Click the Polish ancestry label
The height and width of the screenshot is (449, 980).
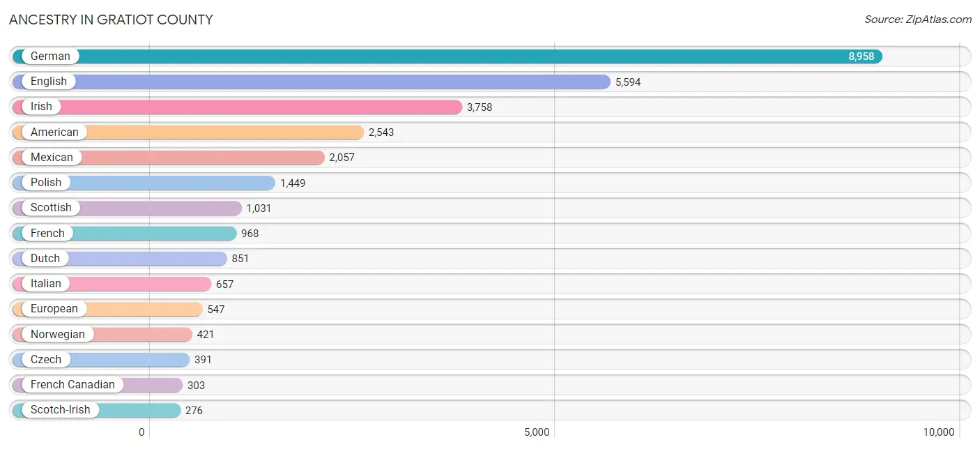[46, 183]
